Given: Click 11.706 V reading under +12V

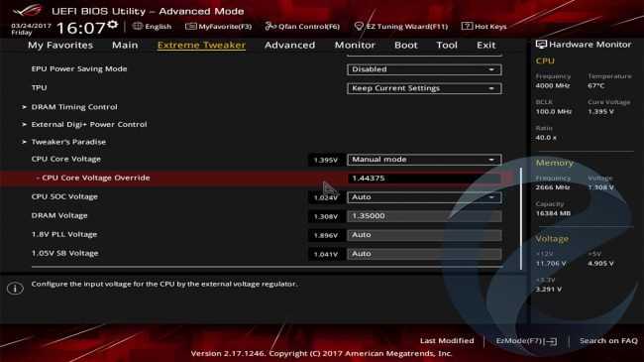Looking at the screenshot, I should [x=551, y=263].
